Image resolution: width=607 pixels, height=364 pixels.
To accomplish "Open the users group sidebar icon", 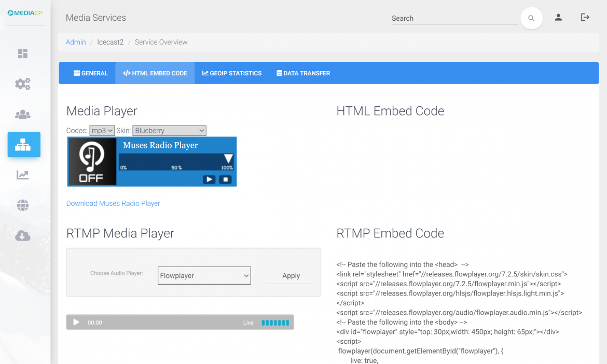I will click(x=23, y=115).
